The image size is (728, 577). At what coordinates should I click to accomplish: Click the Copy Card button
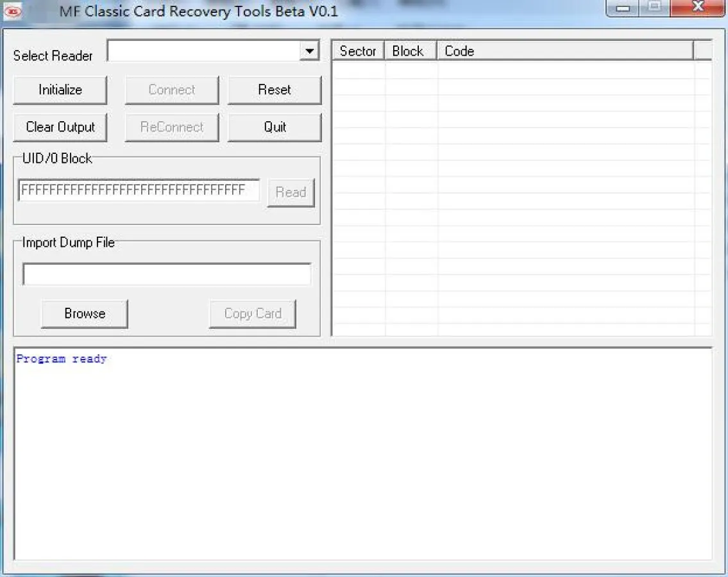(253, 314)
